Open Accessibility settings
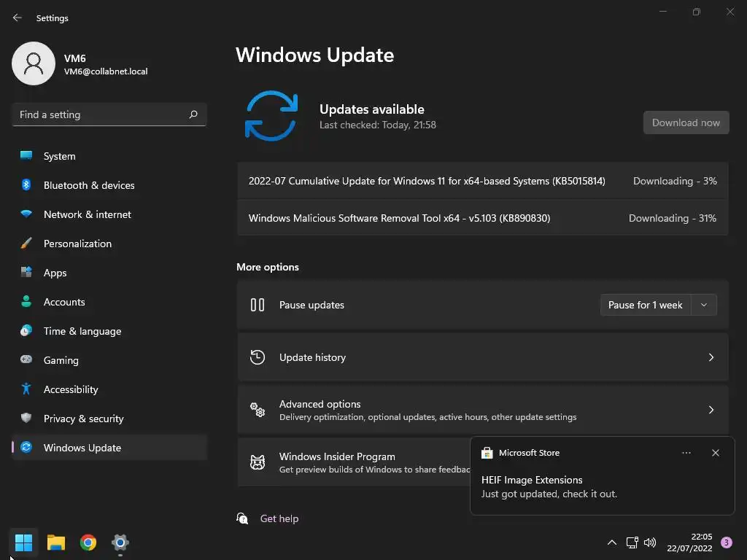Image resolution: width=747 pixels, height=560 pixels. coord(109,389)
